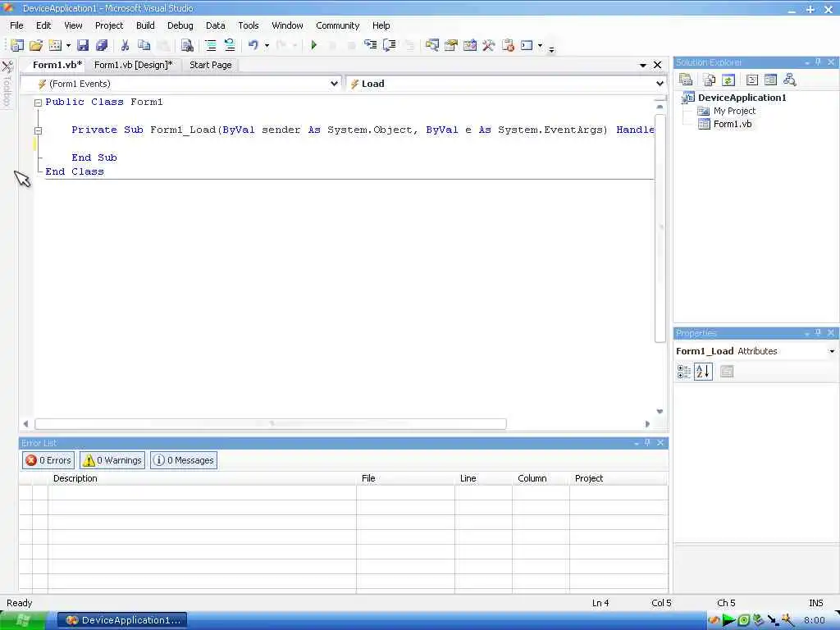840x630 pixels.
Task: Switch to the Form1.vb [Design]* tab
Action: pos(134,65)
